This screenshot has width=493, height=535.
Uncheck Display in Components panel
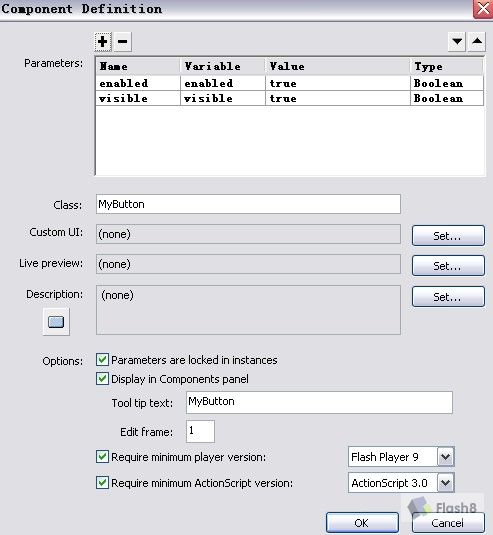coord(102,379)
